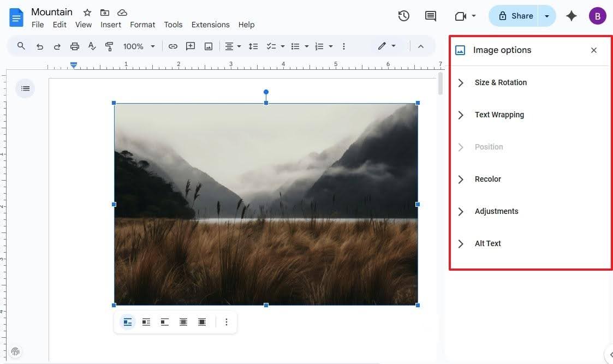Open the Extensions menu
Viewport: 613px width, 364px height.
210,25
